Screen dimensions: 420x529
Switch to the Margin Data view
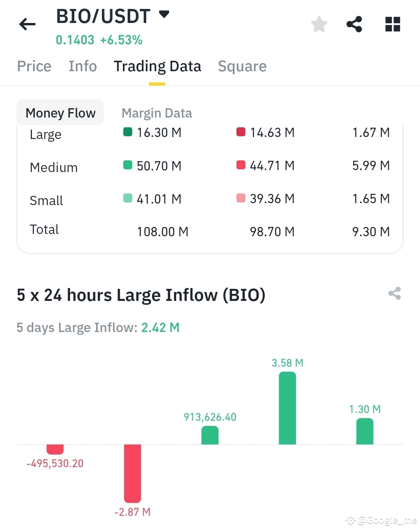coord(156,112)
